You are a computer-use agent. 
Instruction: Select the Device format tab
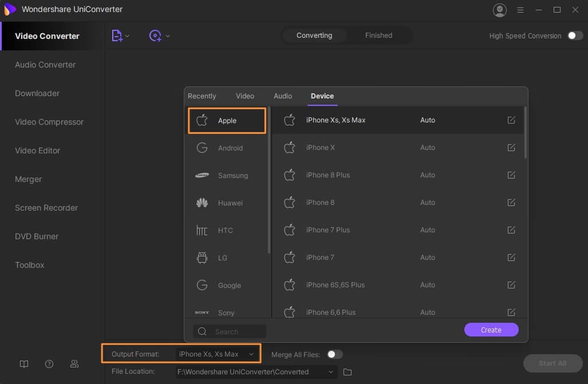322,96
